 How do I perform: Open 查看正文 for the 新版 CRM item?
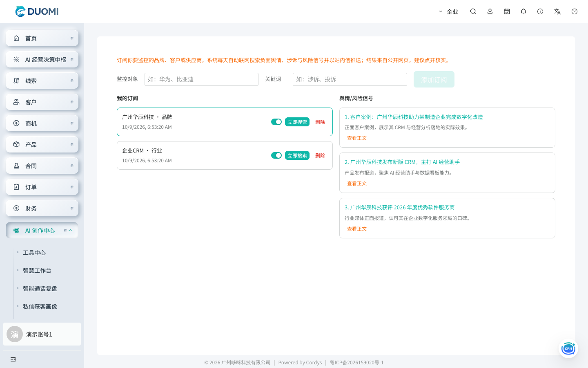pos(357,184)
